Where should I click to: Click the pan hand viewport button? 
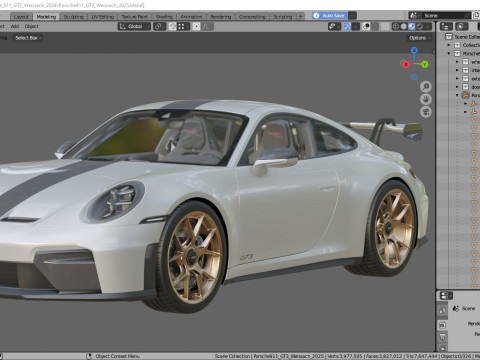[426, 99]
